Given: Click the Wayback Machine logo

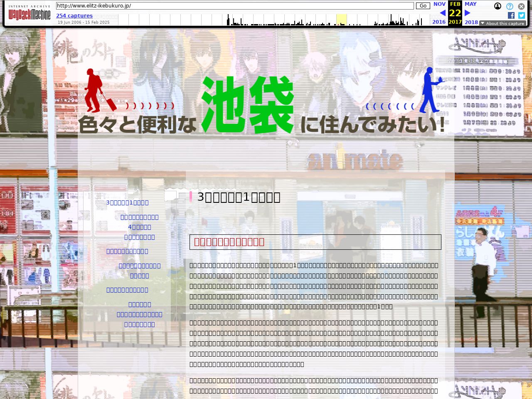Looking at the screenshot, I should (29, 13).
